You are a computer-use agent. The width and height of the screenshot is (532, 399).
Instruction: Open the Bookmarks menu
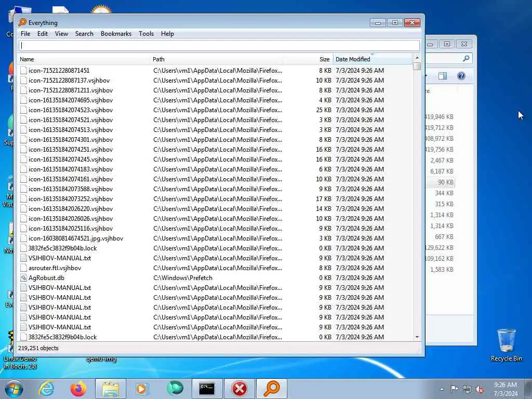[116, 34]
